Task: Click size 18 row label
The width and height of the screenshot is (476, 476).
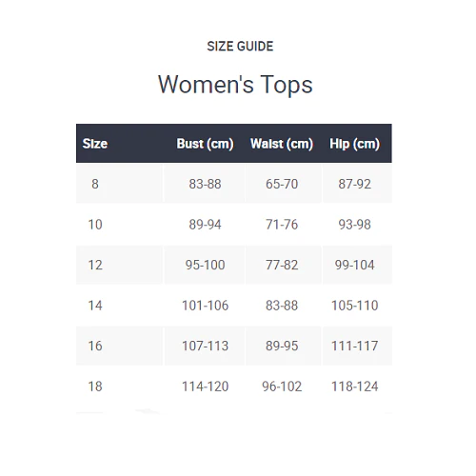Action: tap(95, 387)
